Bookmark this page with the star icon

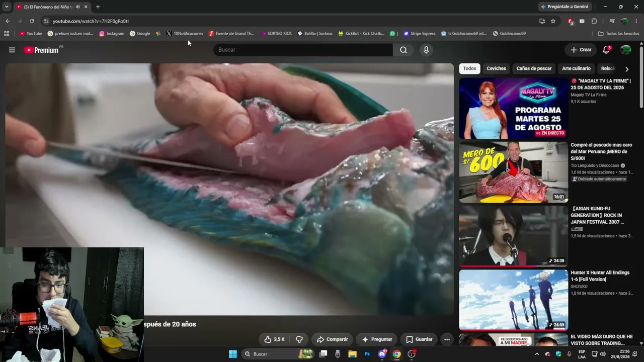click(553, 21)
